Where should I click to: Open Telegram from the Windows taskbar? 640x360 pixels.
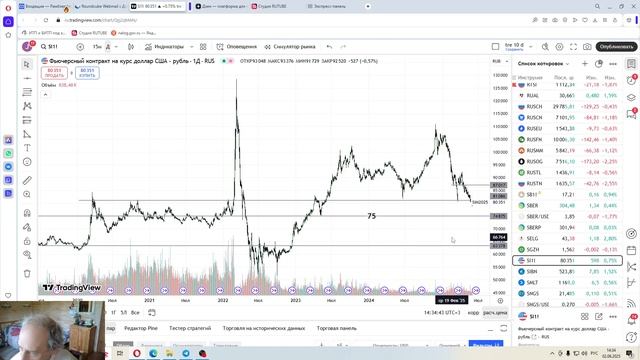(186, 353)
